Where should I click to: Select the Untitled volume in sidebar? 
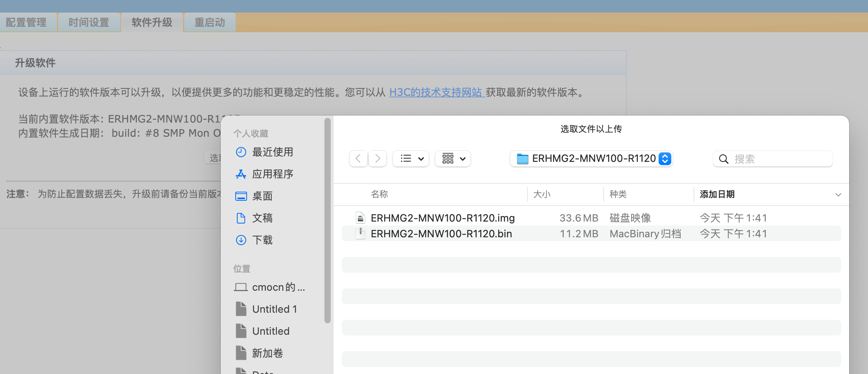(x=271, y=331)
